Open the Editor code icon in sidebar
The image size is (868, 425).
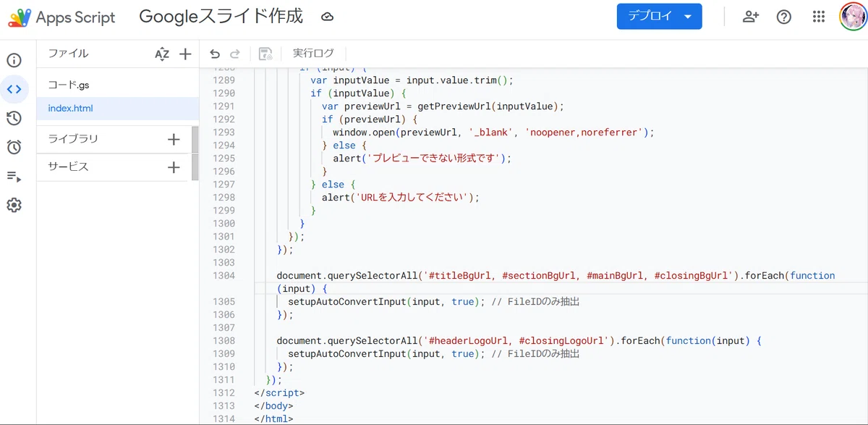(x=14, y=90)
